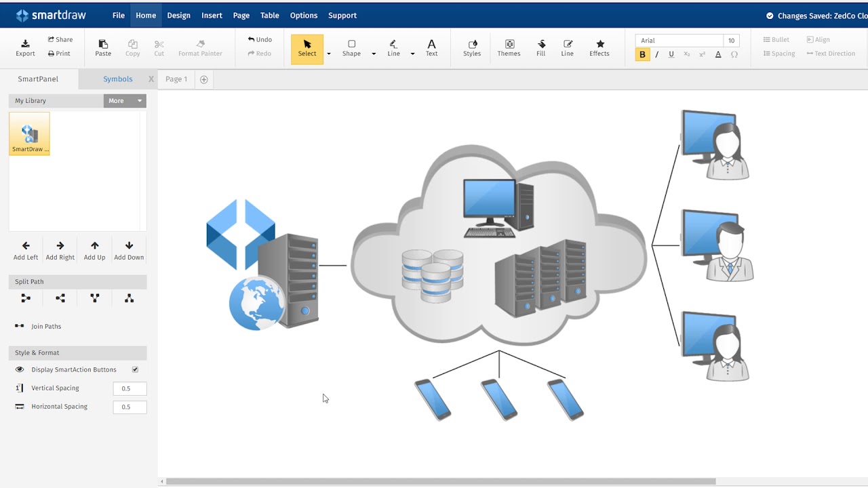Viewport: 868px width, 488px height.
Task: Toggle subscript formatting
Action: coord(687,54)
